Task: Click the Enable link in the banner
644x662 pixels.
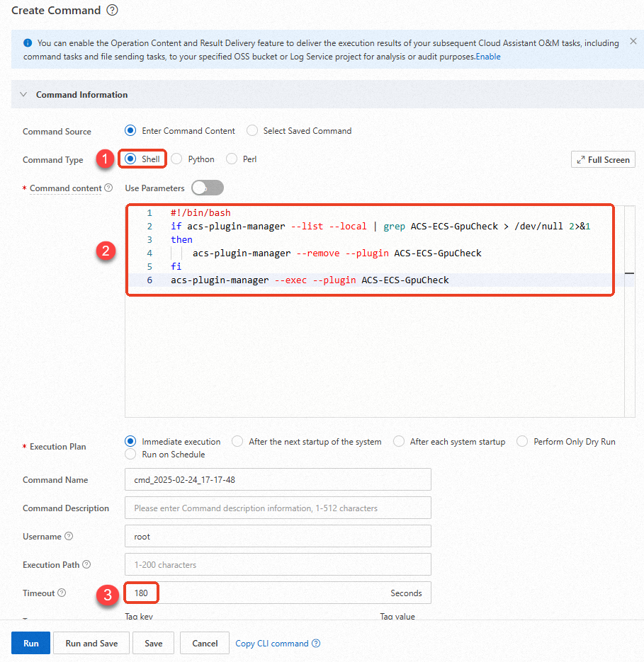Action: pos(488,57)
